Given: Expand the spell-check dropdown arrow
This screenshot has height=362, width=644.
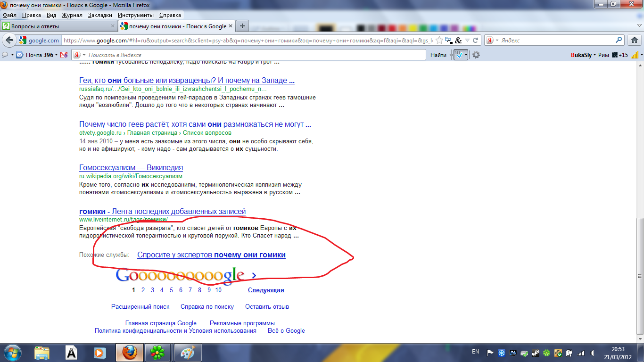Looking at the screenshot, I should point(466,55).
